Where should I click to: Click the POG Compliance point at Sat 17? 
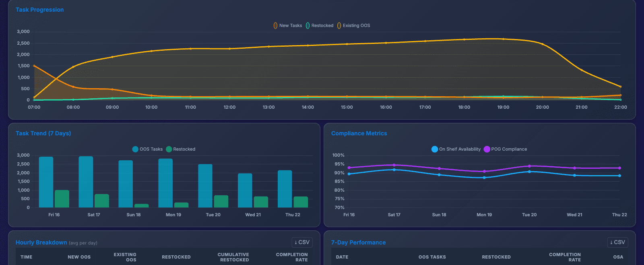[x=394, y=165]
